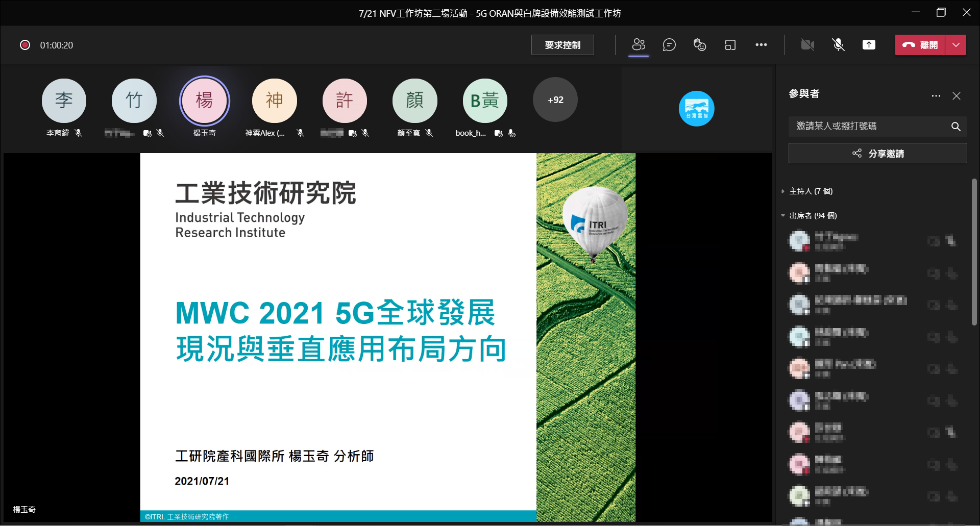Click the recording indicator icon

(24, 45)
